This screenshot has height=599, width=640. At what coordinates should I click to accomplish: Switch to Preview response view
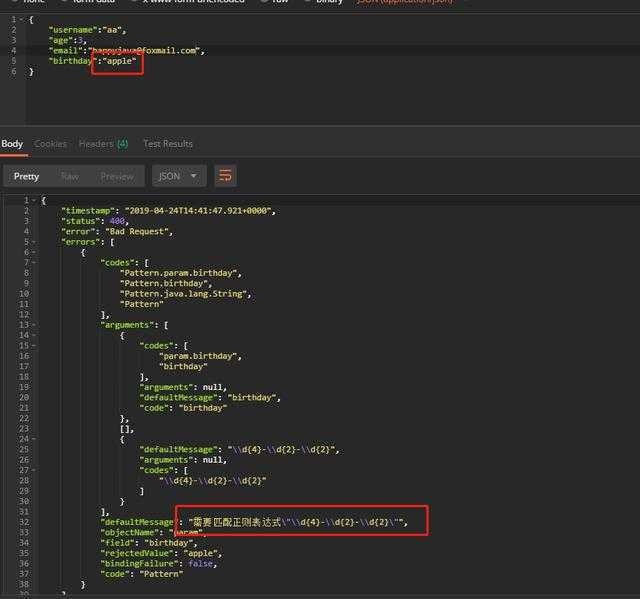click(x=117, y=176)
